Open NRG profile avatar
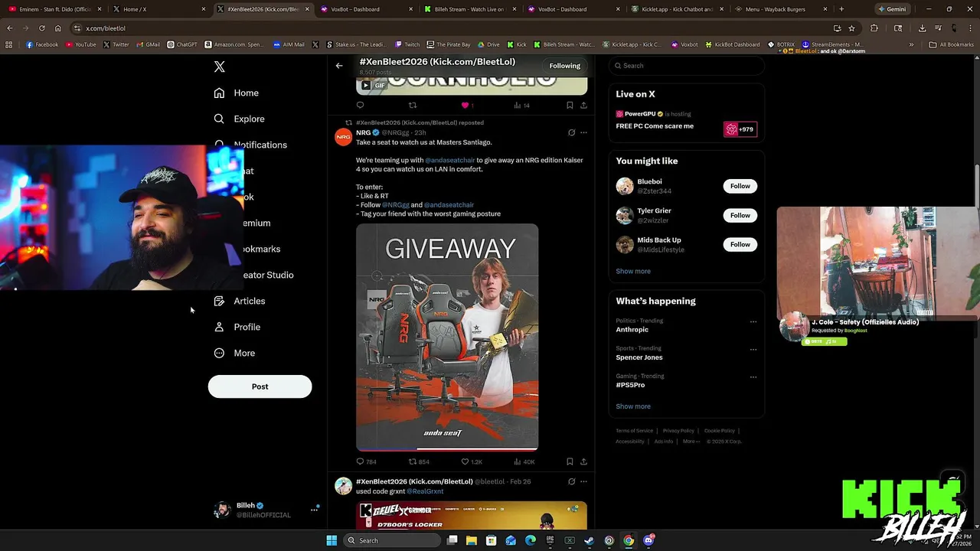Image resolution: width=980 pixels, height=551 pixels. 343,137
